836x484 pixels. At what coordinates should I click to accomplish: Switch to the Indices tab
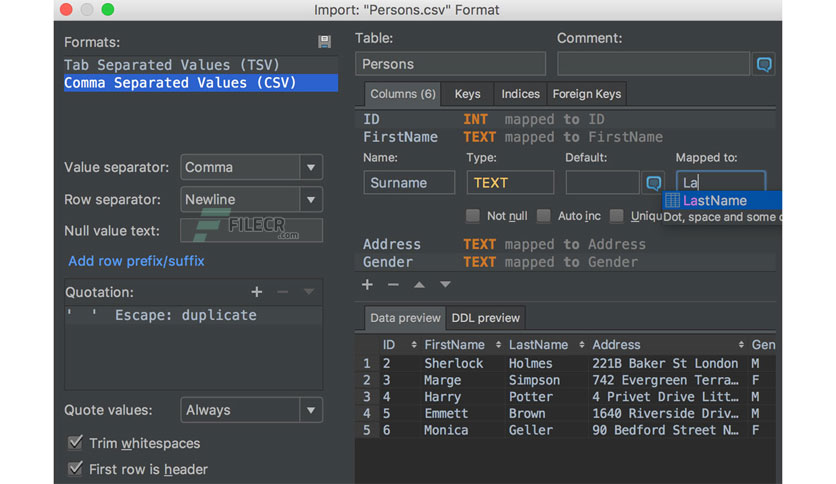coord(520,94)
